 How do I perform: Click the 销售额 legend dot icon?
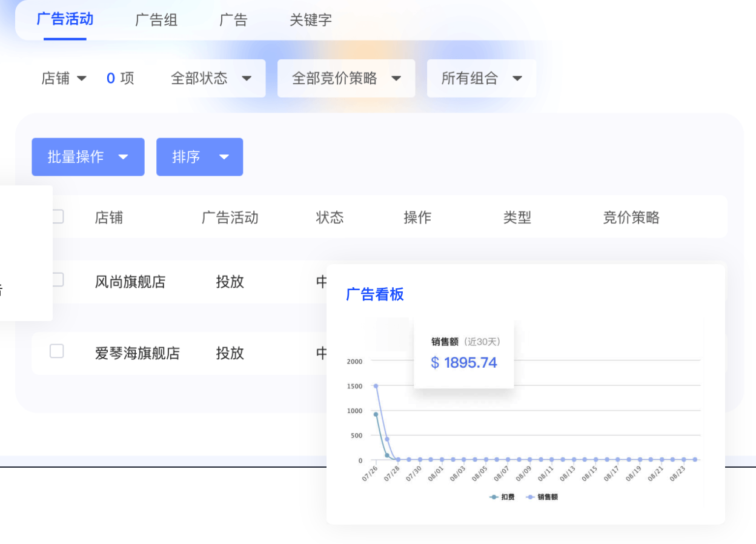click(x=530, y=496)
